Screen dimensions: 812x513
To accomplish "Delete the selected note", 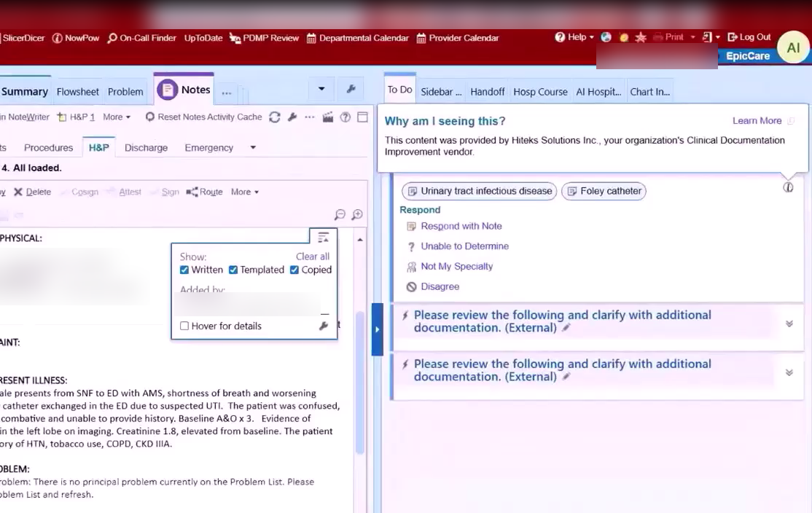I will [33, 192].
